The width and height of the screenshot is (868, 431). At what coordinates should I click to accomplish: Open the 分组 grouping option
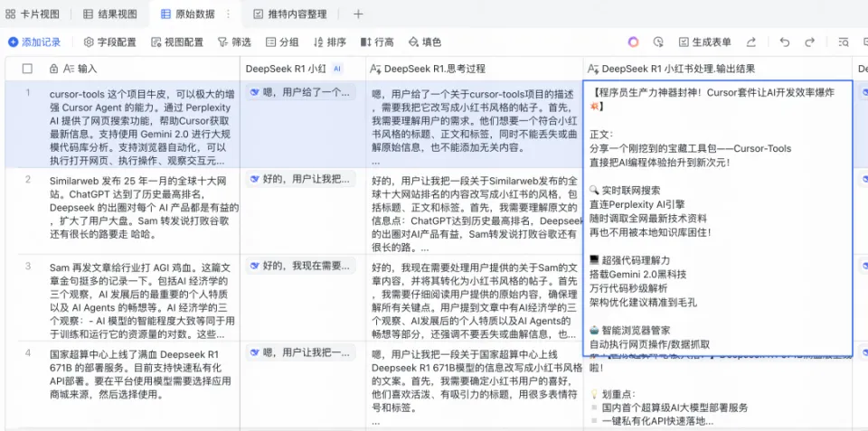click(282, 42)
